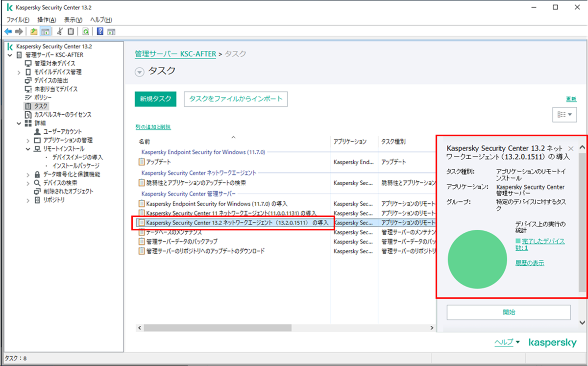Collapse the タスク section header chevron
588x366 pixels.
pyautogui.click(x=140, y=72)
